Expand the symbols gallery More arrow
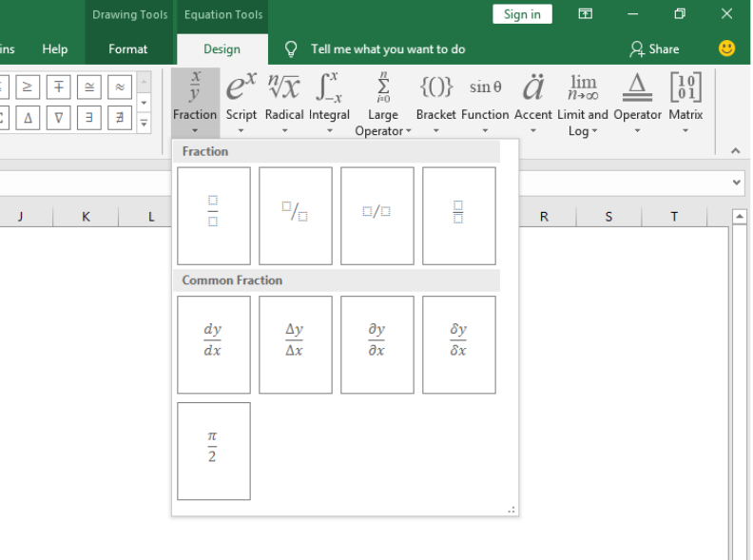Image resolution: width=753 pixels, height=560 pixels. point(145,124)
